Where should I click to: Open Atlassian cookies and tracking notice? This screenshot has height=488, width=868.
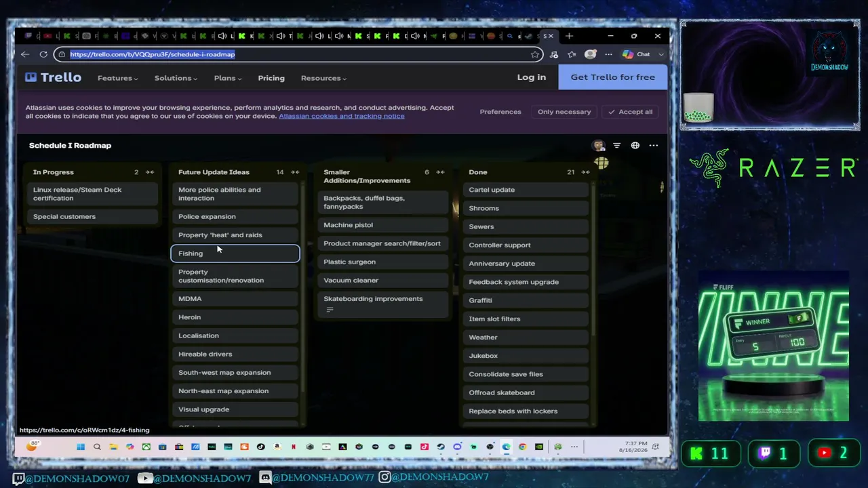pos(342,116)
